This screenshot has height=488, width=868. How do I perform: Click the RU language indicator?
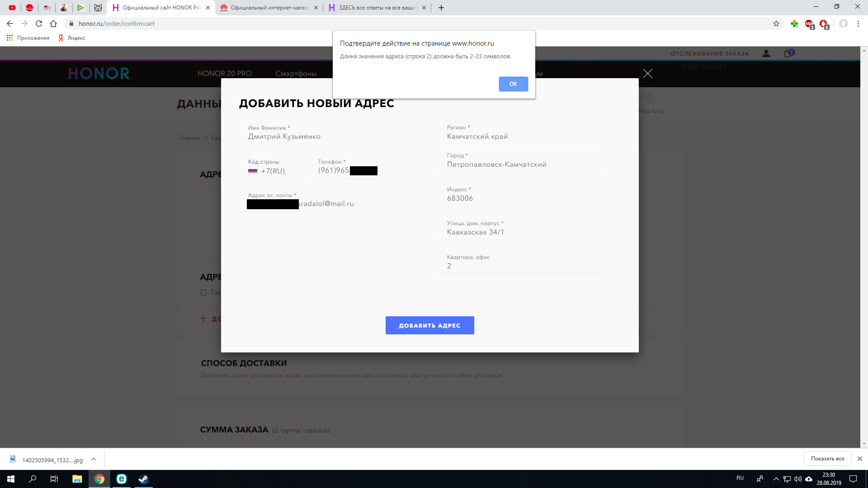click(740, 478)
